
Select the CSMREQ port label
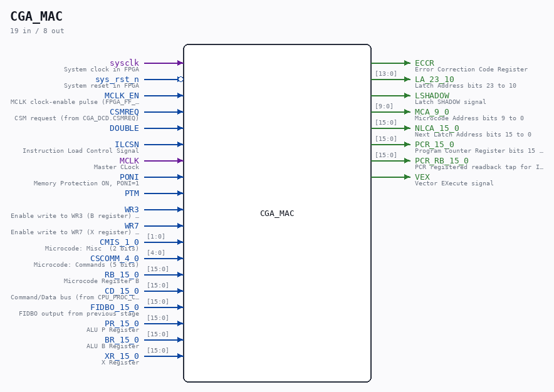click(124, 112)
